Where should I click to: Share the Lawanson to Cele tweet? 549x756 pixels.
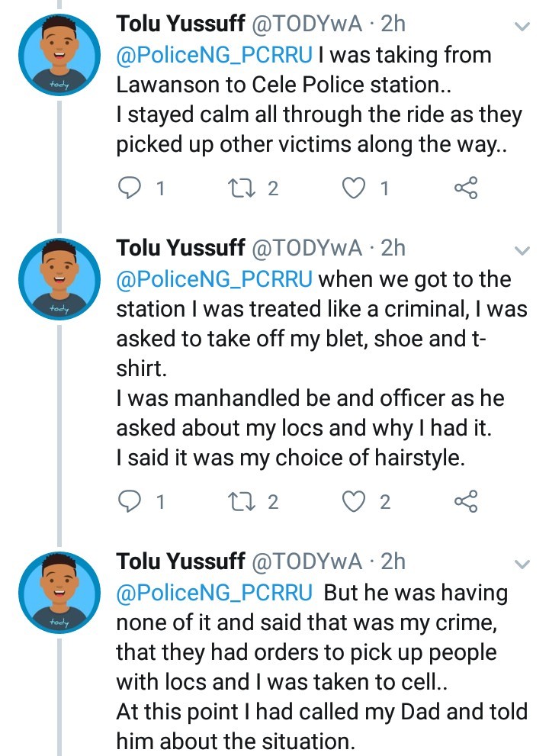(465, 188)
